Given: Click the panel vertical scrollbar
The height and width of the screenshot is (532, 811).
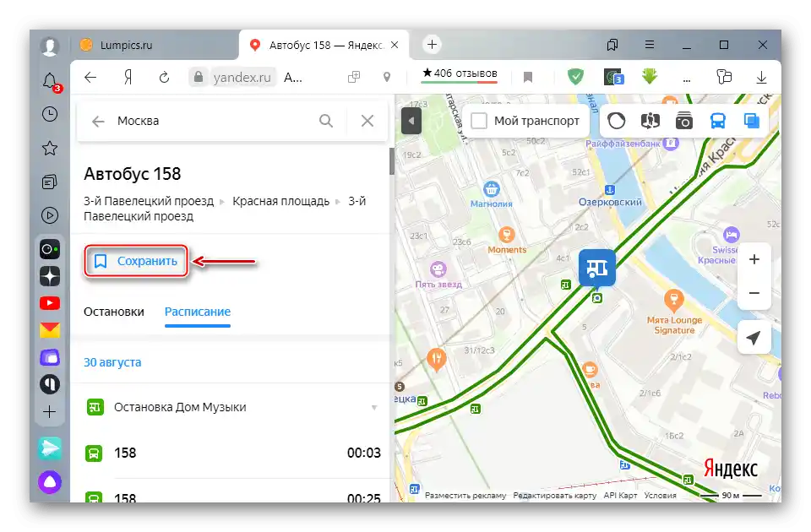Looking at the screenshot, I should click(x=391, y=160).
